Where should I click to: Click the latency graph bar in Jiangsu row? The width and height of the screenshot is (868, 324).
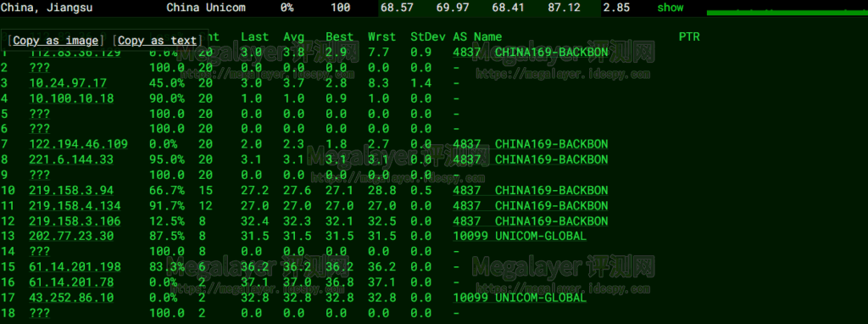787,12
